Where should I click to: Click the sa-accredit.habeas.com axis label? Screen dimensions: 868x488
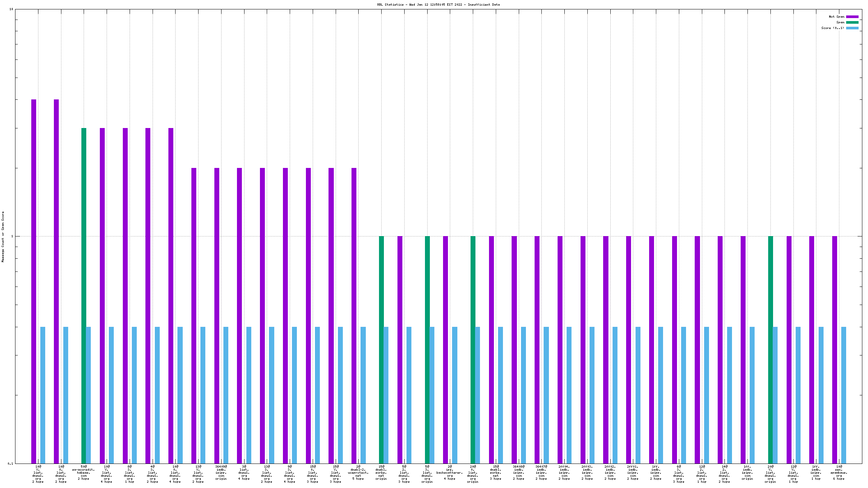click(84, 473)
